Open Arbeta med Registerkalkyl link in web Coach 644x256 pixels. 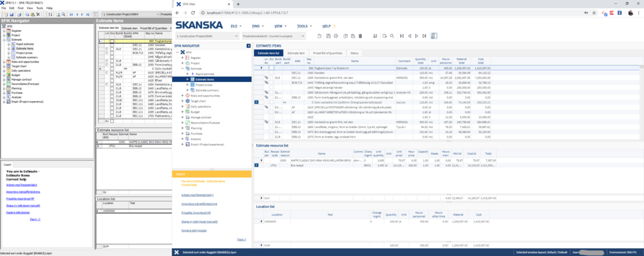click(x=198, y=195)
